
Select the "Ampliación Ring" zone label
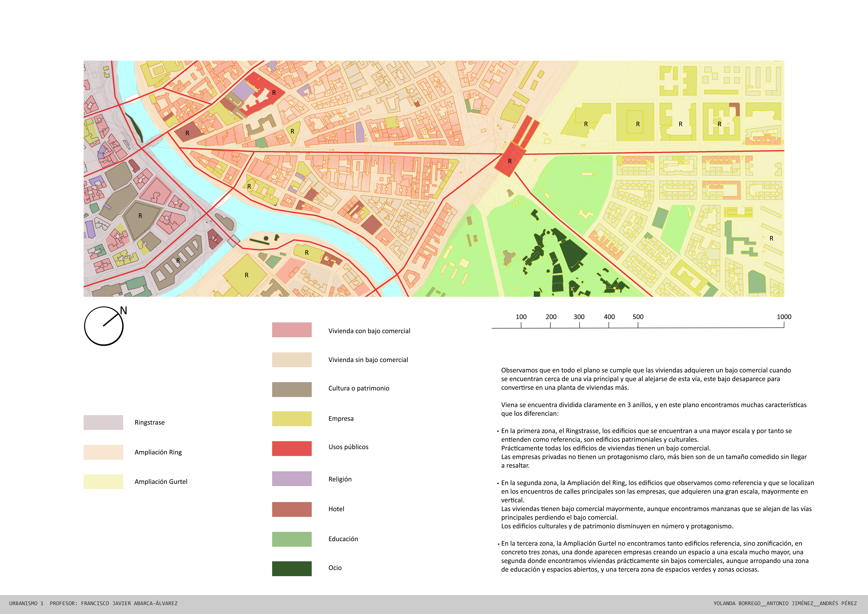(158, 453)
